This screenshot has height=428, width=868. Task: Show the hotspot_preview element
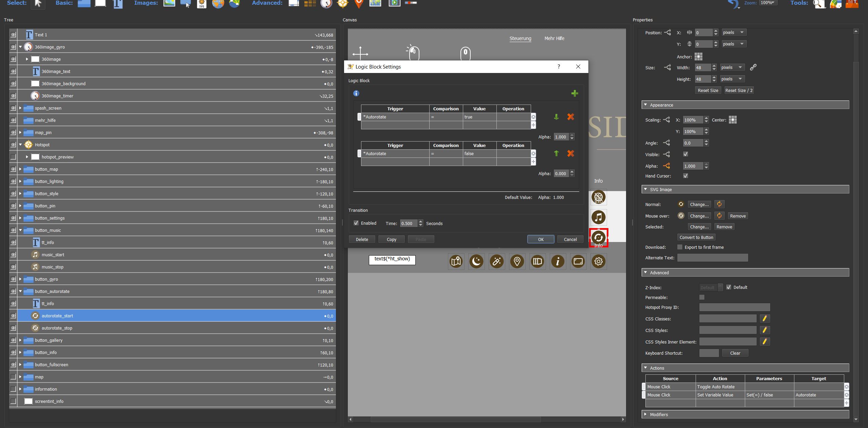pyautogui.click(x=13, y=157)
